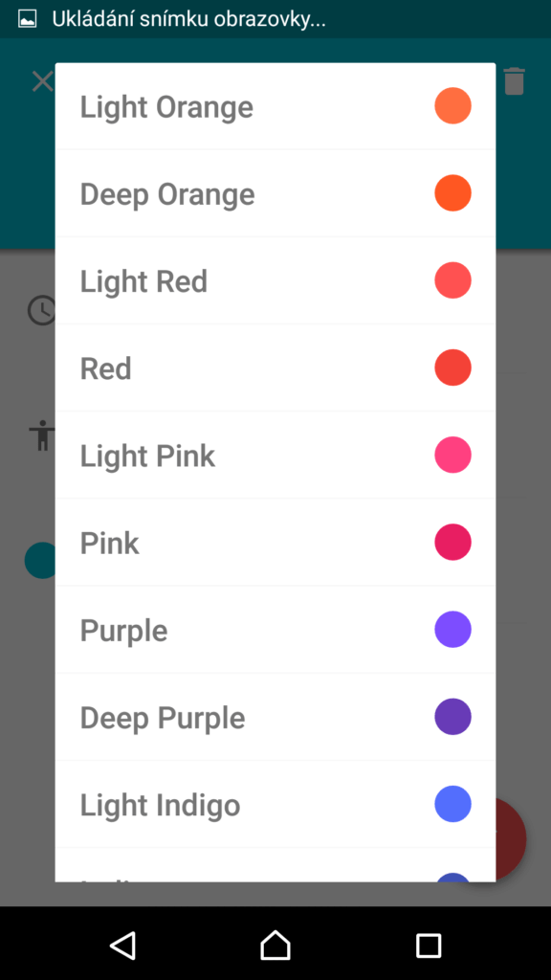
Task: Choose Deep Orange from the list
Action: [275, 193]
